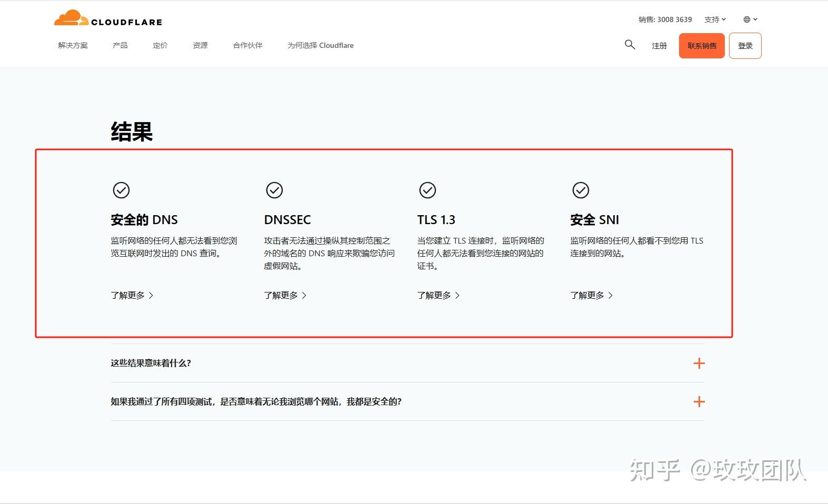Open the 定价 menu item
Image resolution: width=828 pixels, height=504 pixels.
[x=160, y=45]
